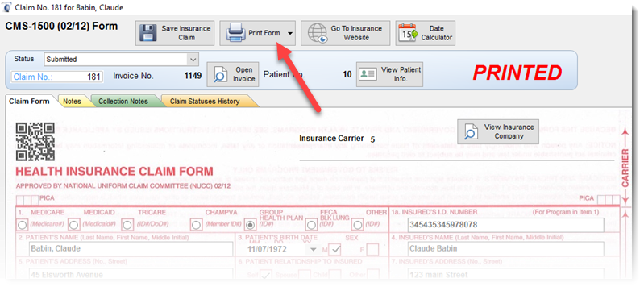Open the Status combo box
The image size is (644, 291).
(x=122, y=59)
